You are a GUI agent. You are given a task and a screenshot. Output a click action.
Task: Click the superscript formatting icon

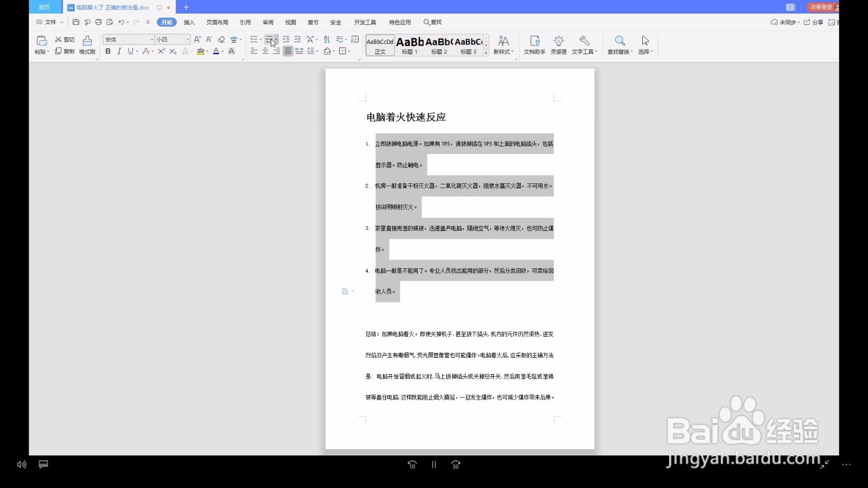[x=161, y=52]
